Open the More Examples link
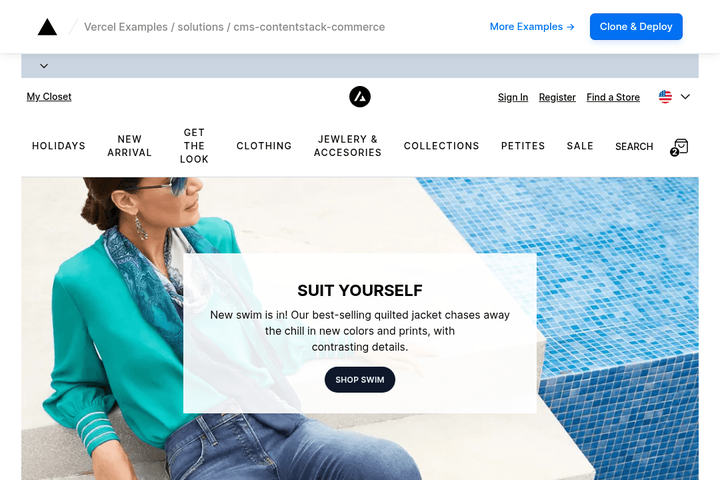This screenshot has height=480, width=720. (532, 27)
